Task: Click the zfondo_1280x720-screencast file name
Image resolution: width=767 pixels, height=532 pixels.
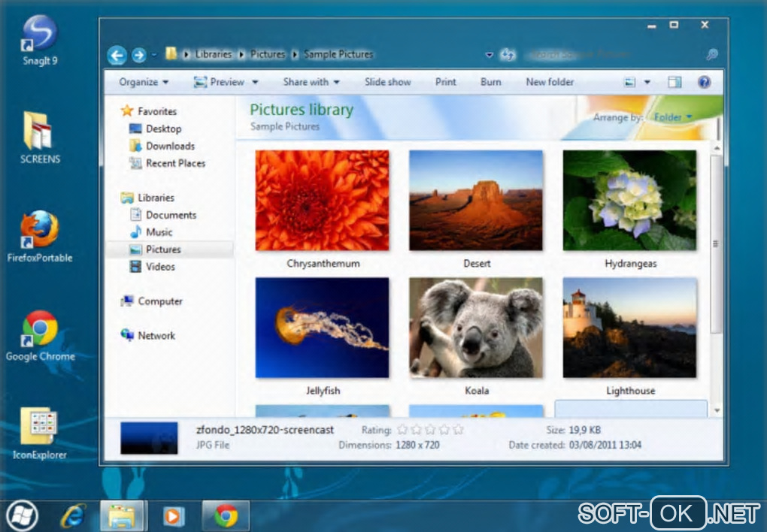Action: coord(265,430)
